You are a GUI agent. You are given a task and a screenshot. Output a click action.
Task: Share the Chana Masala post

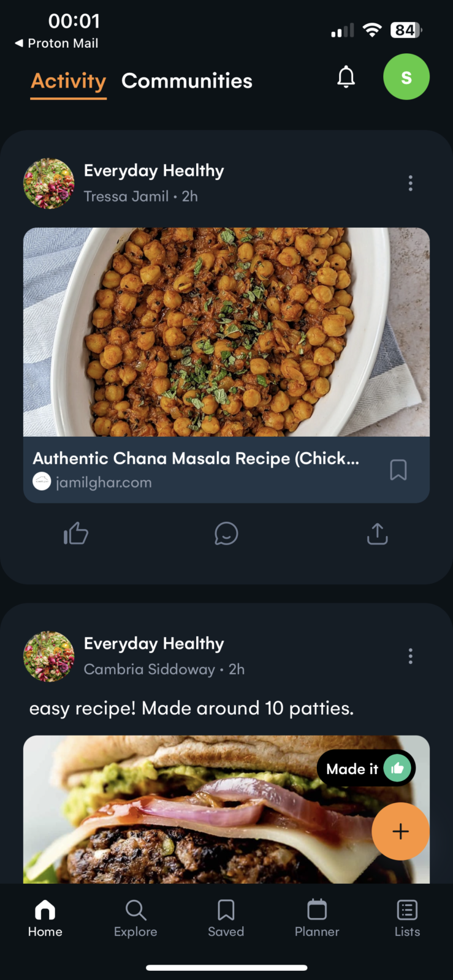click(x=377, y=533)
